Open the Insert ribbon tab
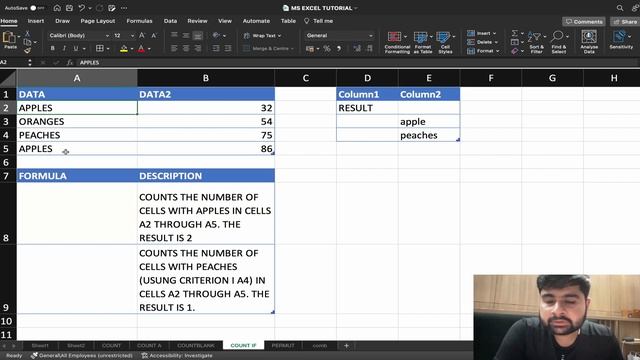Viewport: 640px width, 360px height. pos(36,21)
